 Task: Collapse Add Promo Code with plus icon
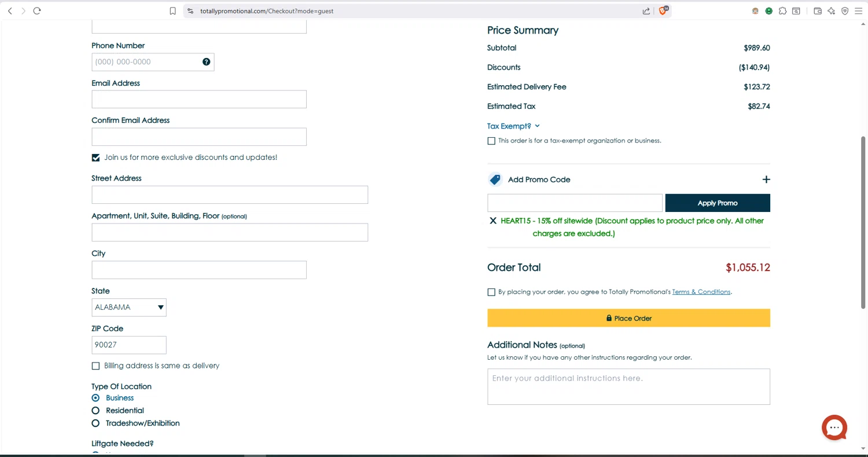tap(766, 180)
